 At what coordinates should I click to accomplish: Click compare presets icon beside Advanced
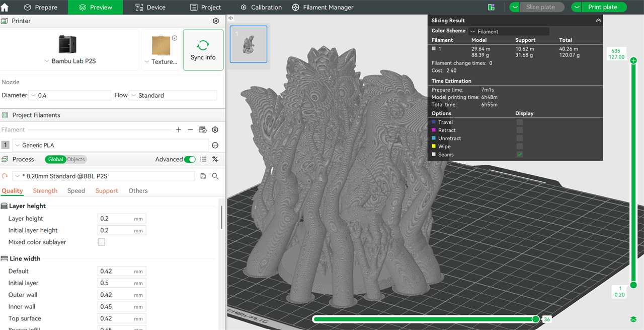215,159
